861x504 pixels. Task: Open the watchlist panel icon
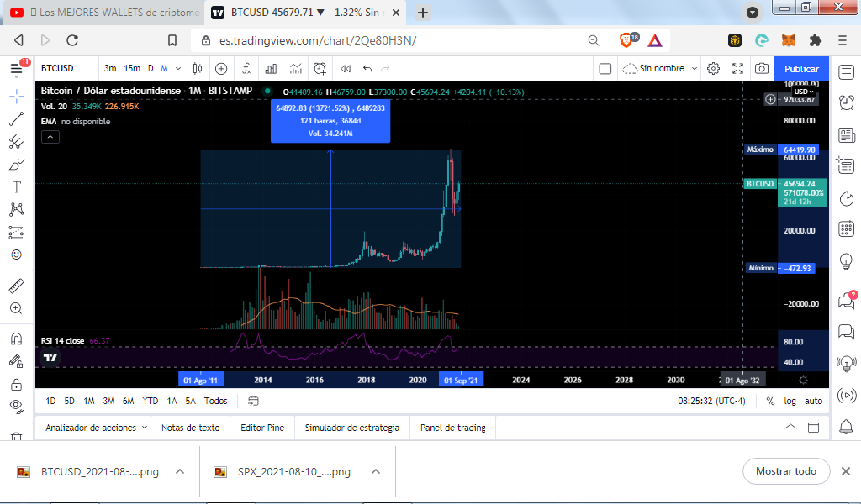pyautogui.click(x=847, y=72)
